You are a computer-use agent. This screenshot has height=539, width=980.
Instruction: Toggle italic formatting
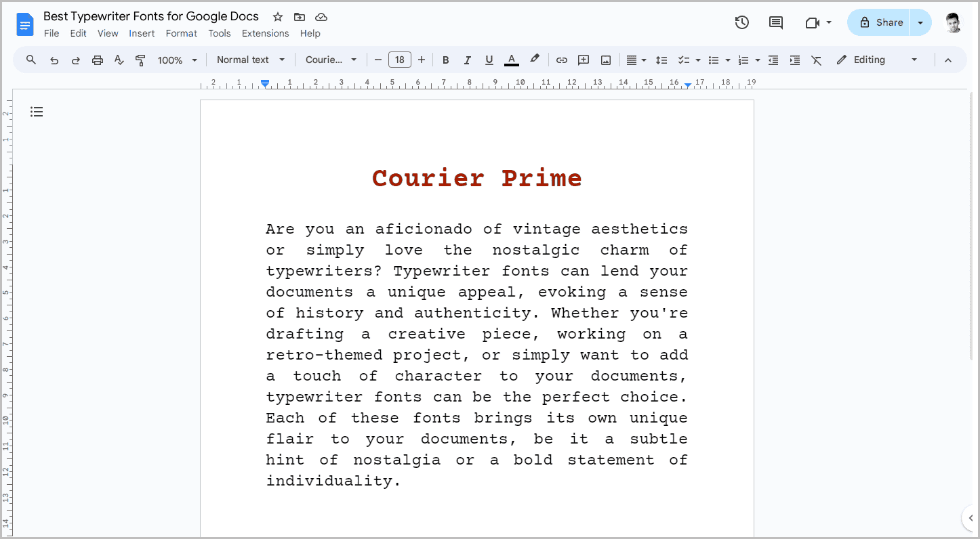click(x=468, y=60)
